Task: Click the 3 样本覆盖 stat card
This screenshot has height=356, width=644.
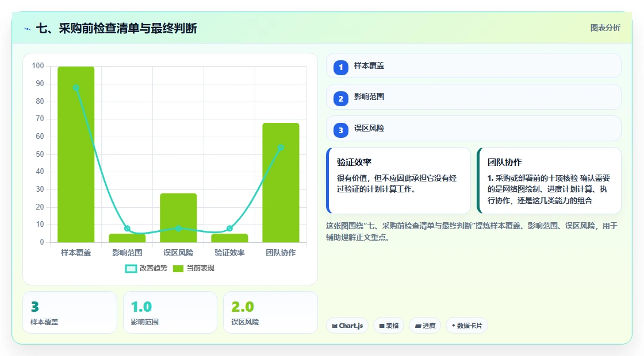Action: (x=70, y=312)
